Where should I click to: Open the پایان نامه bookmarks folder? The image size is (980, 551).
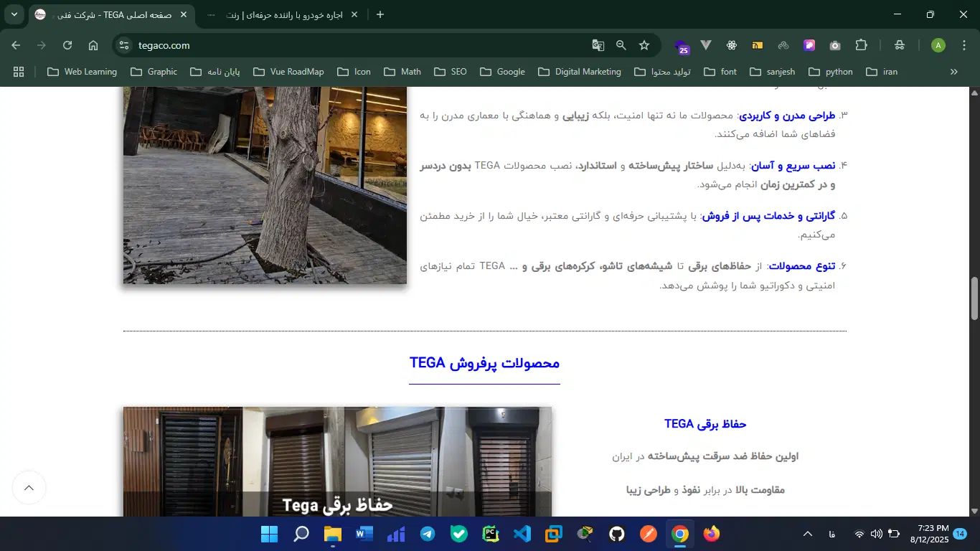pyautogui.click(x=215, y=72)
